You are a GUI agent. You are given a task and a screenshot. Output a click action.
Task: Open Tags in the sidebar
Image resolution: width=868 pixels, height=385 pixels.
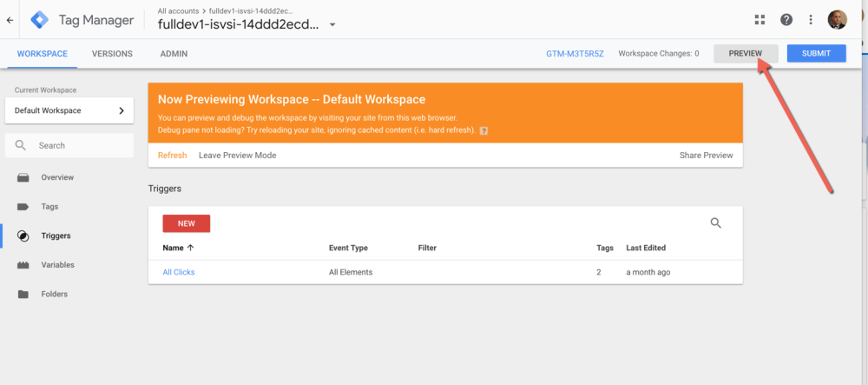tap(49, 207)
